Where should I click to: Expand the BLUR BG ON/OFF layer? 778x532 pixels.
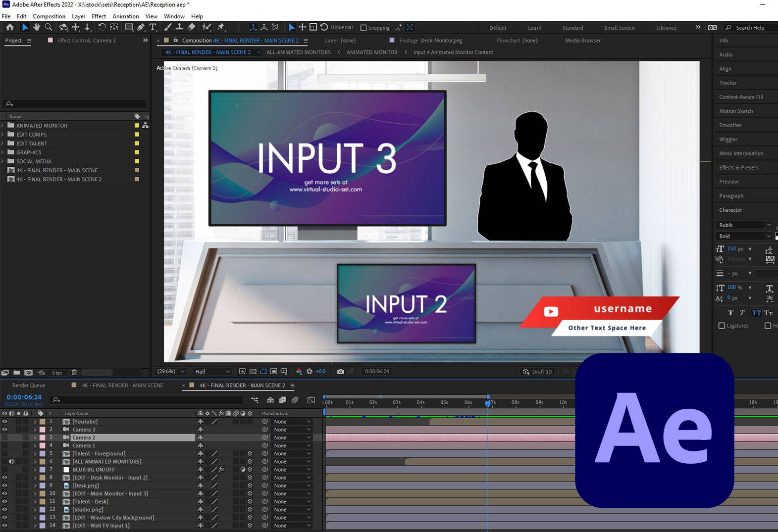pyautogui.click(x=35, y=470)
